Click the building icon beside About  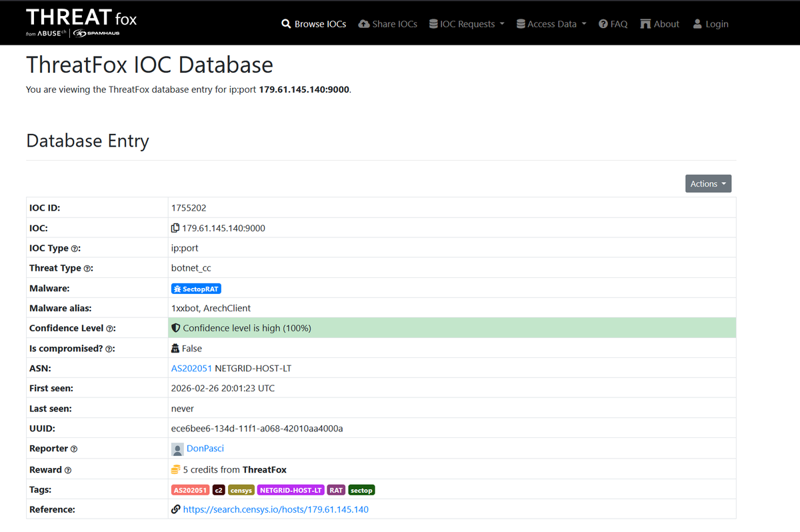645,24
